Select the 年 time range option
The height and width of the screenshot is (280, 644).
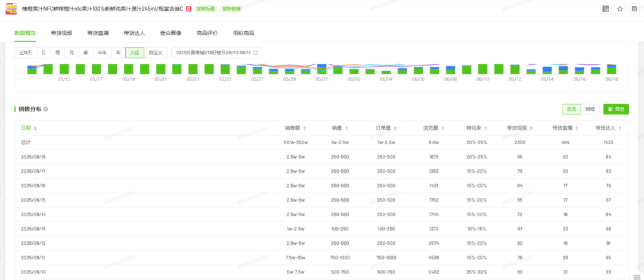point(118,53)
